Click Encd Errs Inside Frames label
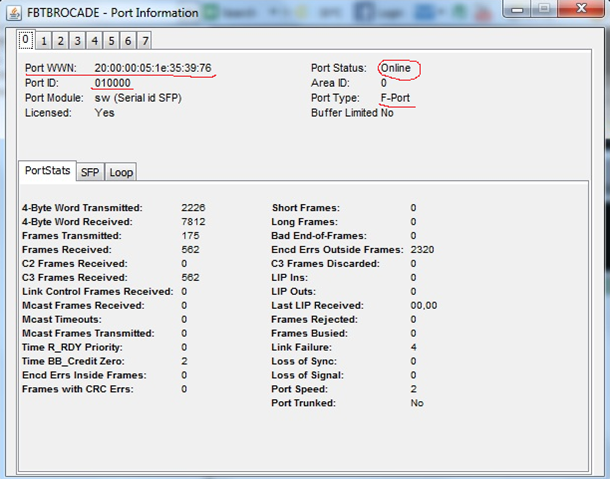Viewport: 610px width, 479px height. (x=84, y=375)
